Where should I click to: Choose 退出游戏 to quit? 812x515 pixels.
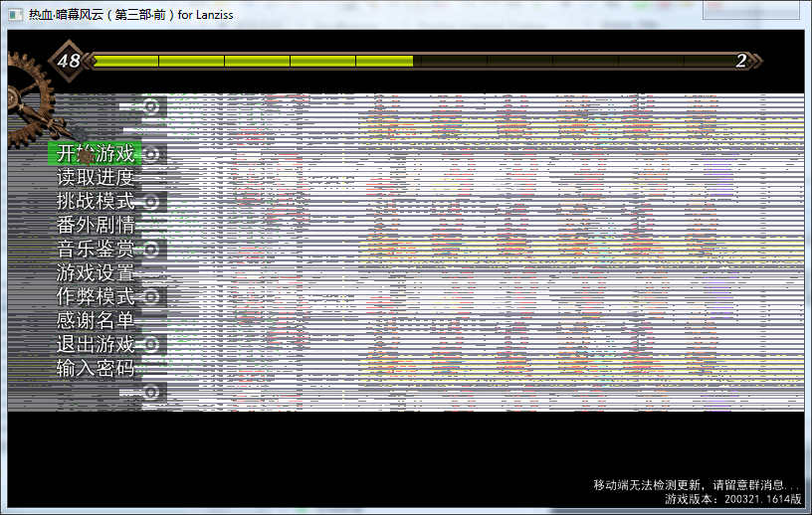pos(96,344)
